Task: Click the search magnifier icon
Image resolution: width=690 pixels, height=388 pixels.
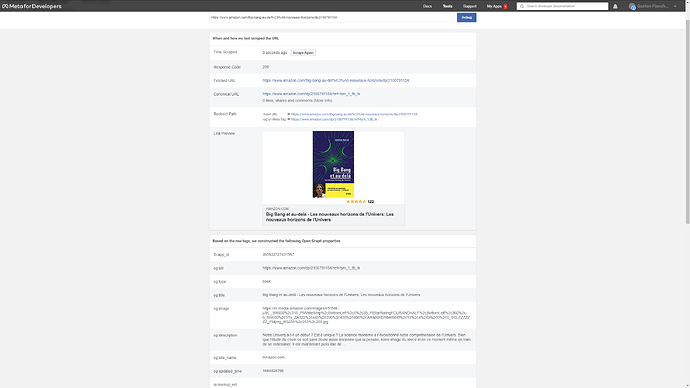Action: pos(522,6)
